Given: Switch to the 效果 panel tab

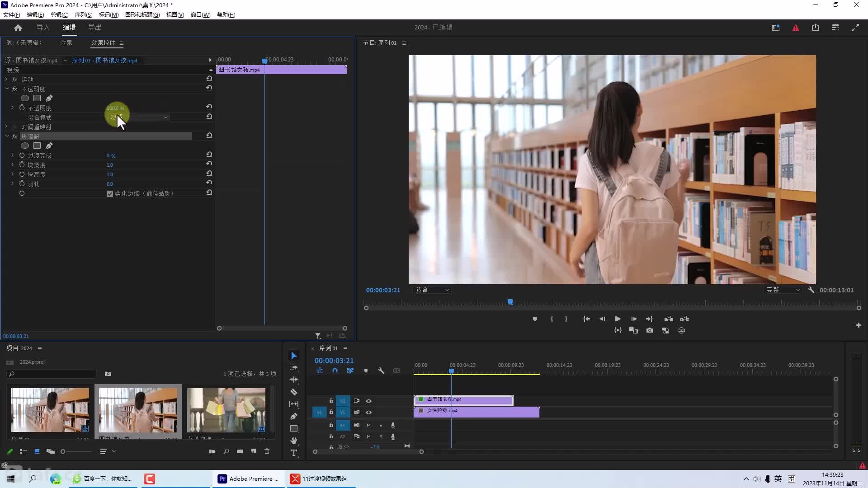Looking at the screenshot, I should coord(66,42).
